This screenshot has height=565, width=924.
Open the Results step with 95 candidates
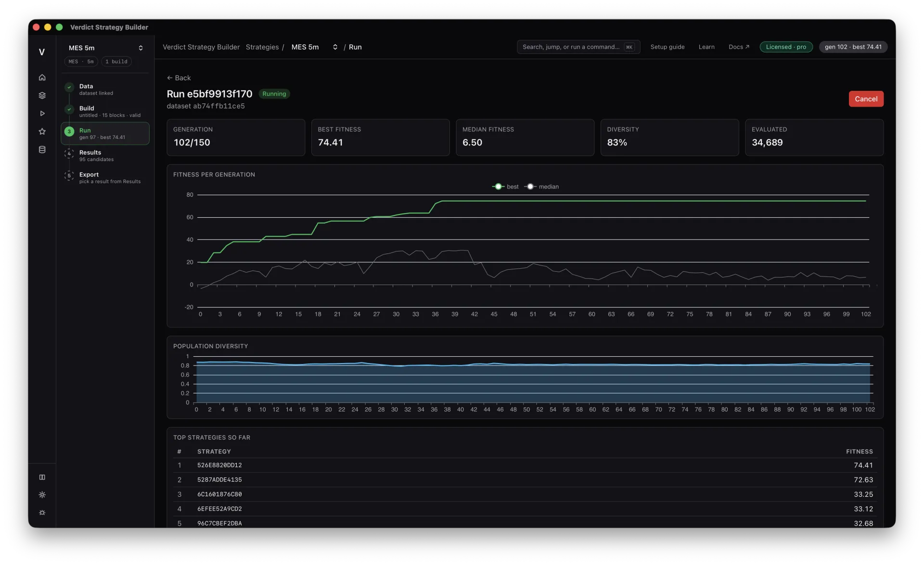point(105,155)
